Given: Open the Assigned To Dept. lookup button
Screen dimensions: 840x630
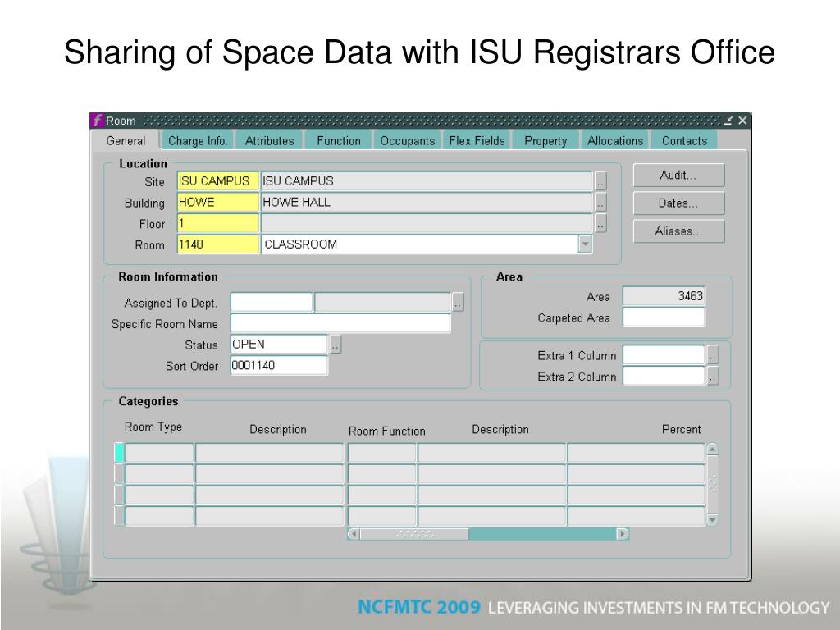Looking at the screenshot, I should [x=458, y=302].
